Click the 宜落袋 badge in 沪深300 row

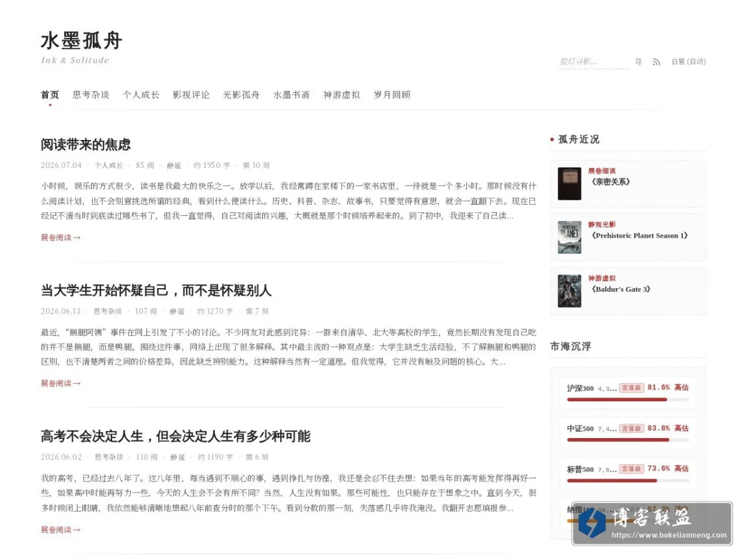coord(631,388)
